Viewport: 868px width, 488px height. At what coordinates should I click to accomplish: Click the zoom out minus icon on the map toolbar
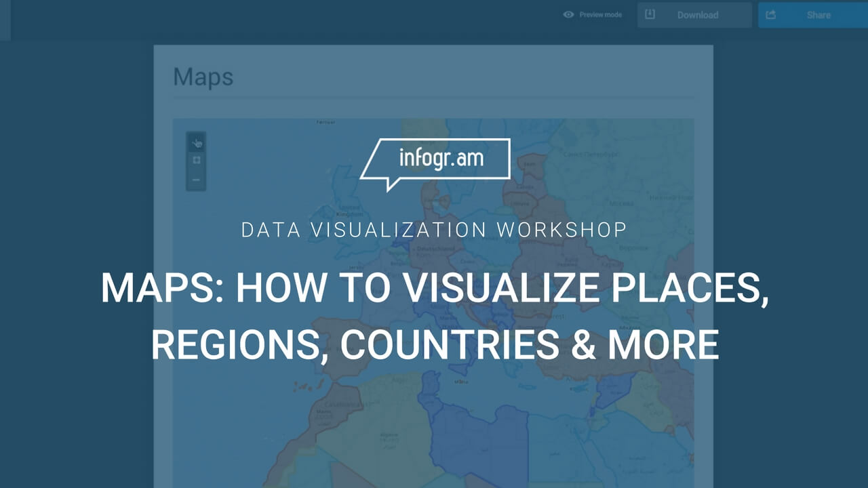click(197, 180)
